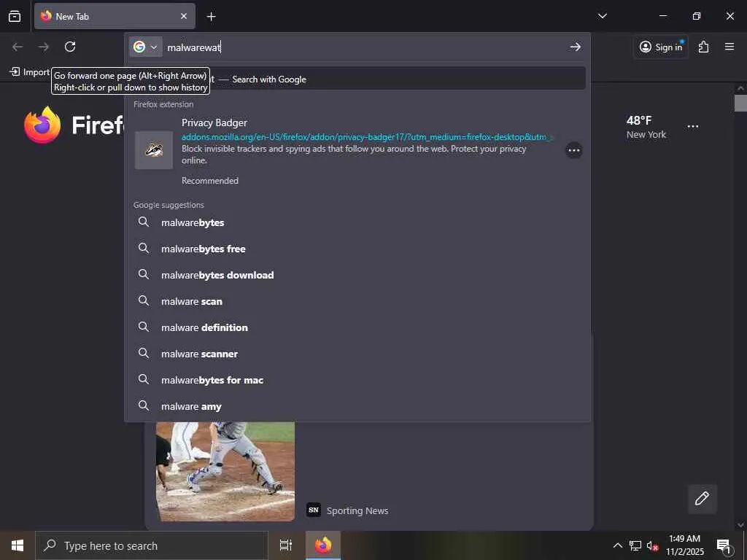Click the scrollbar down arrow
Screen dimensions: 747x560
pos(740,525)
